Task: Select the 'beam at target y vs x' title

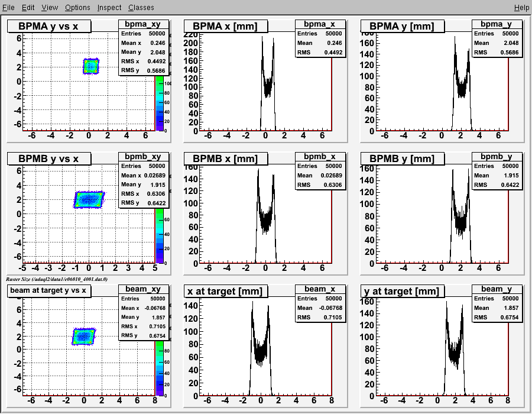Action: pos(49,290)
